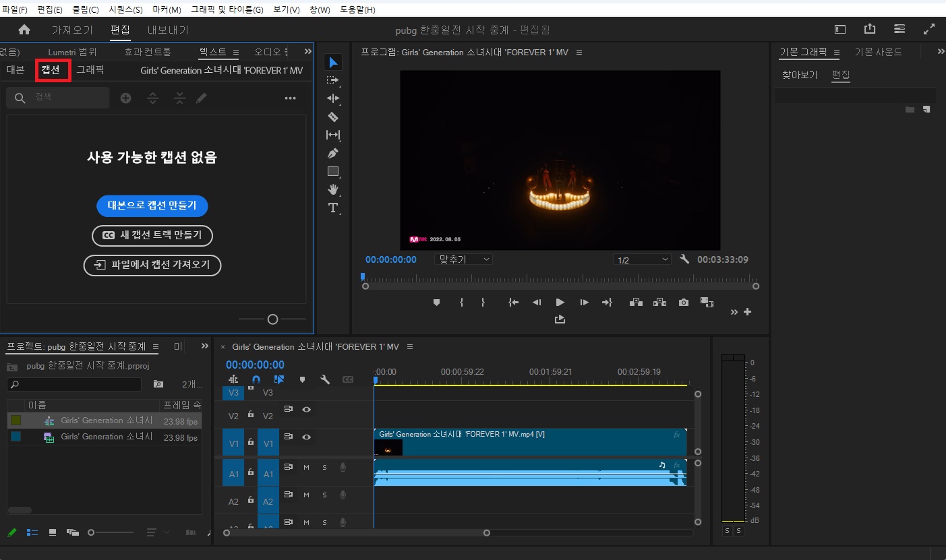This screenshot has height=560, width=946.
Task: Expand overflow panels chevron in text panel group
Action: click(308, 51)
